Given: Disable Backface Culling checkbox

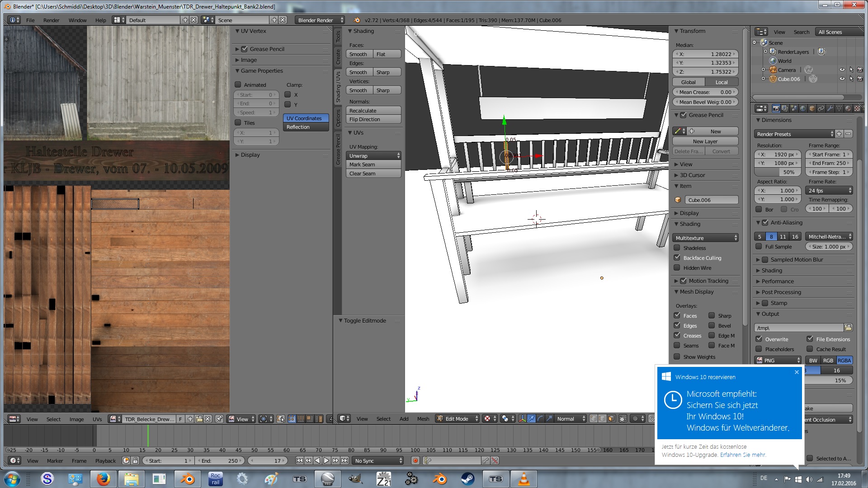Looking at the screenshot, I should pyautogui.click(x=677, y=258).
